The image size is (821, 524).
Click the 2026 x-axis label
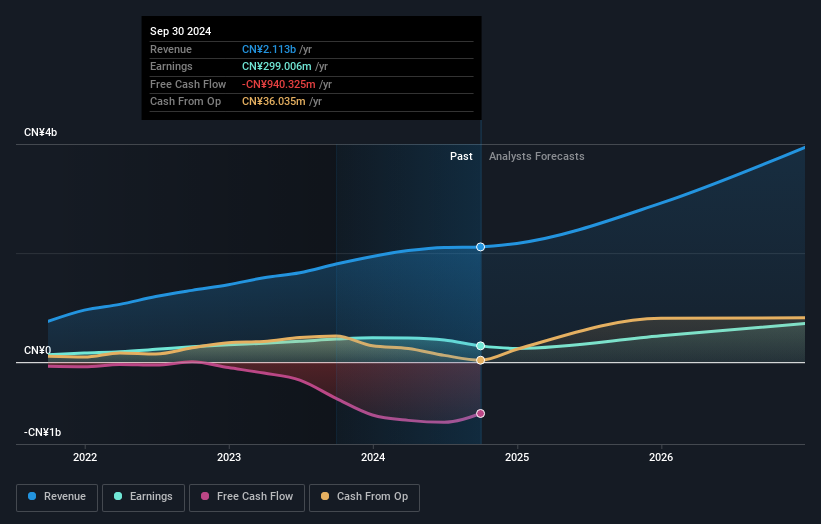click(661, 457)
